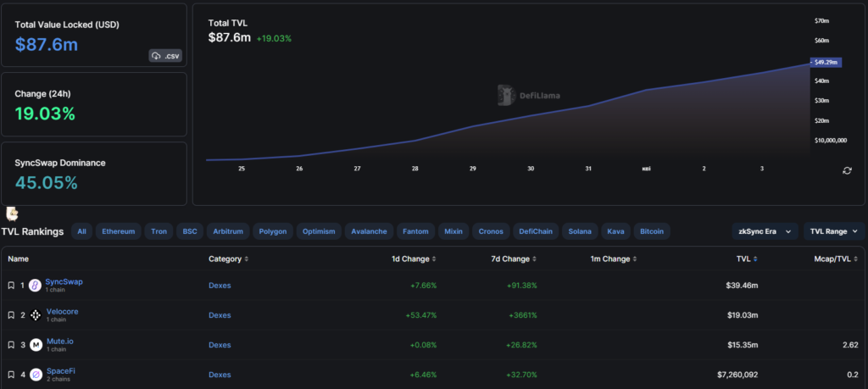Bookmark the SpaceFi row icon
The image size is (868, 389).
[x=11, y=374]
